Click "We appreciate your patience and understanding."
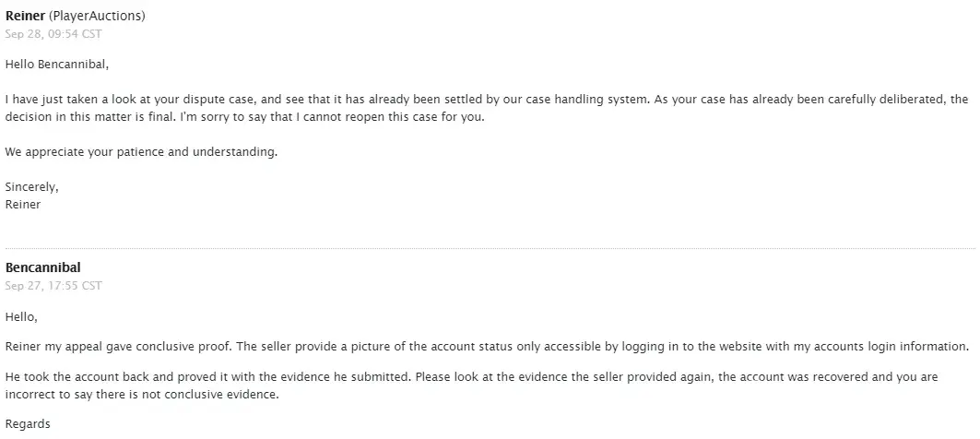This screenshot has height=439, width=980. [x=141, y=152]
